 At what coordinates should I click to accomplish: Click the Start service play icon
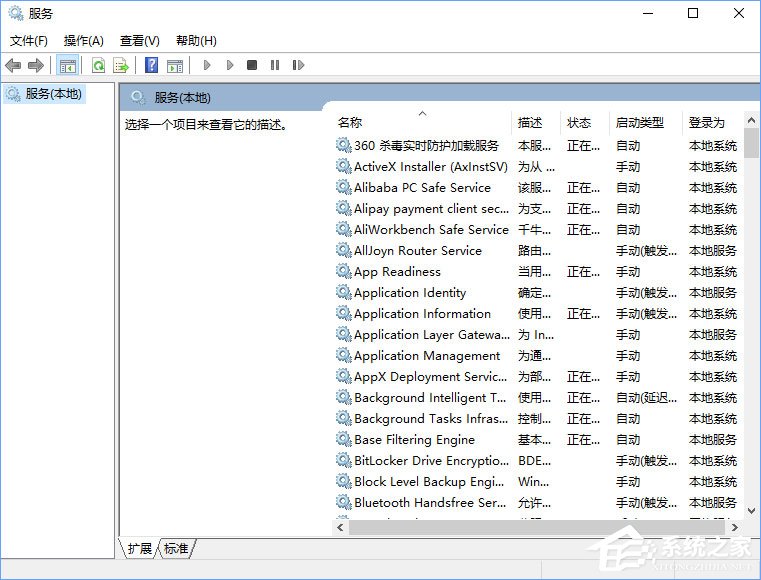207,65
